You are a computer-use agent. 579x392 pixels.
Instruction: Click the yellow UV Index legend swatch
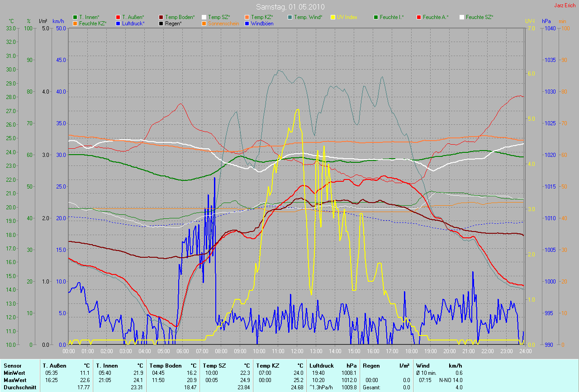tap(333, 17)
